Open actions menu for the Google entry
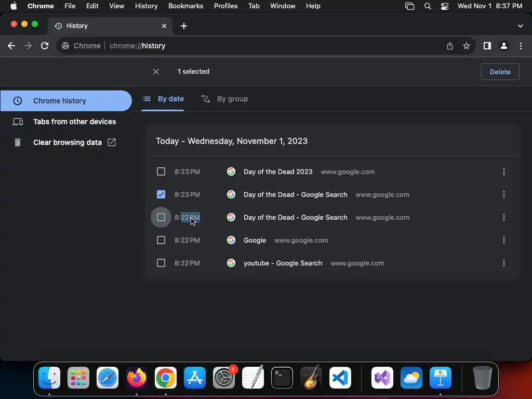 (x=504, y=240)
